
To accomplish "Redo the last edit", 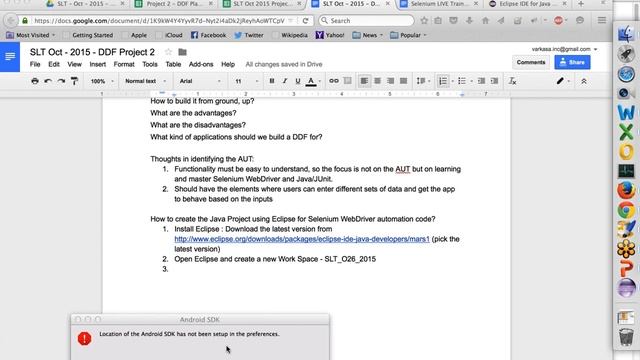I will (61, 81).
